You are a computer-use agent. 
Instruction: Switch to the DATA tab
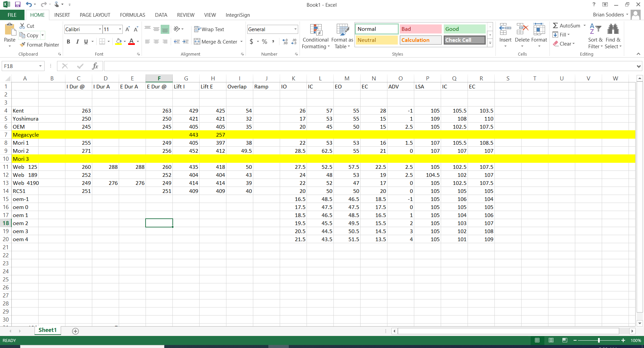pos(161,15)
